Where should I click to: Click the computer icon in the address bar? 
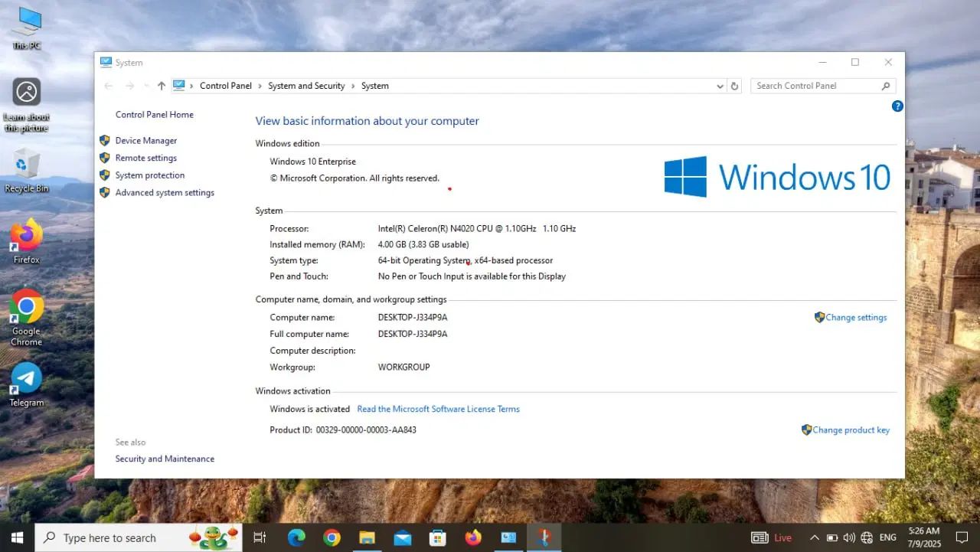coord(179,86)
